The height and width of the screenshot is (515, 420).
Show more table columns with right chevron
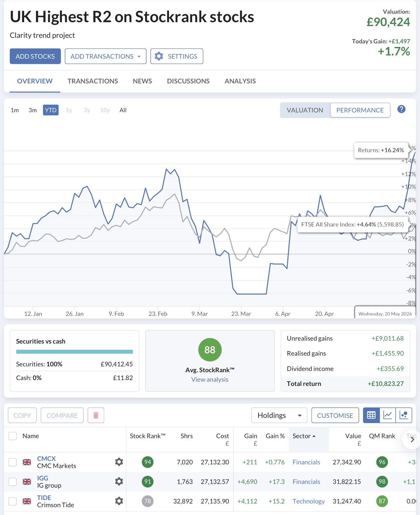[412, 439]
